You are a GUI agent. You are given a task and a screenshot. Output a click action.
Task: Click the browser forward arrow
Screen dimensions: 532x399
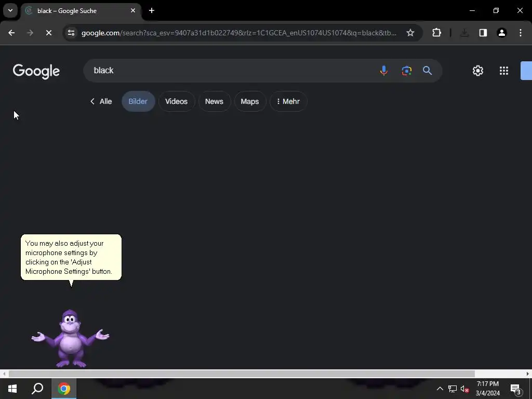30,33
